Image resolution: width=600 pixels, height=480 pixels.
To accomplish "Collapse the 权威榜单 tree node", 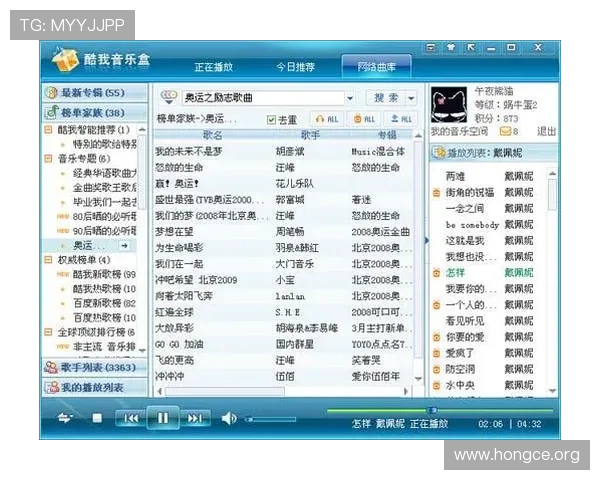I will 48,260.
